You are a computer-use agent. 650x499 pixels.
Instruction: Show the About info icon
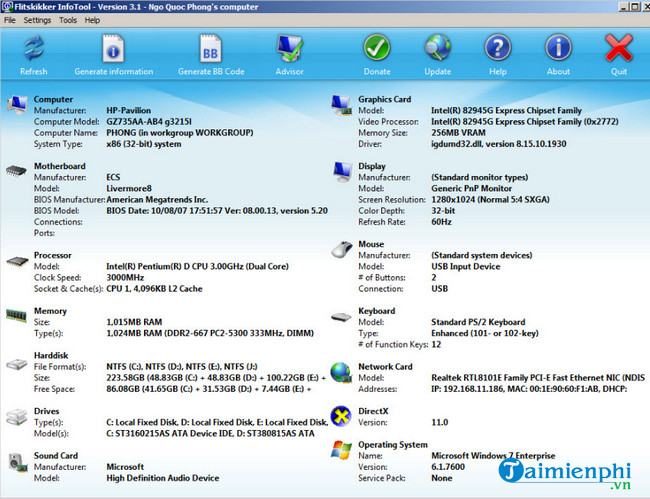click(x=558, y=48)
